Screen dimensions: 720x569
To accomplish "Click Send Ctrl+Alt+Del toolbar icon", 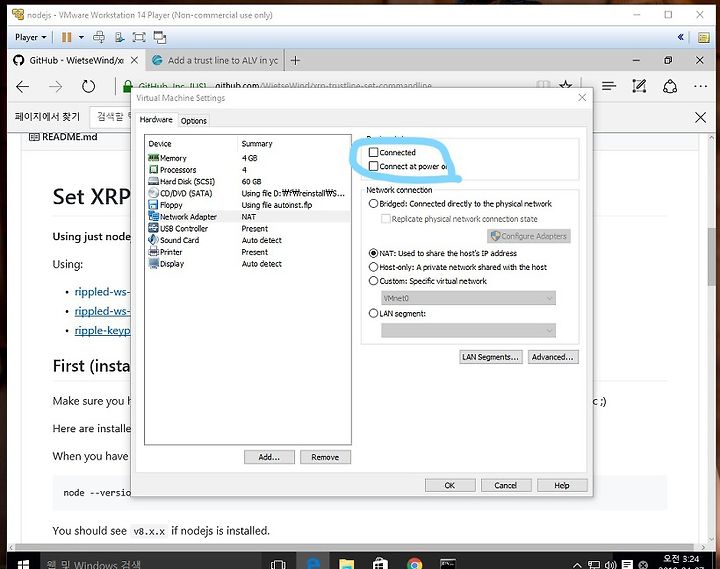I will 99,37.
